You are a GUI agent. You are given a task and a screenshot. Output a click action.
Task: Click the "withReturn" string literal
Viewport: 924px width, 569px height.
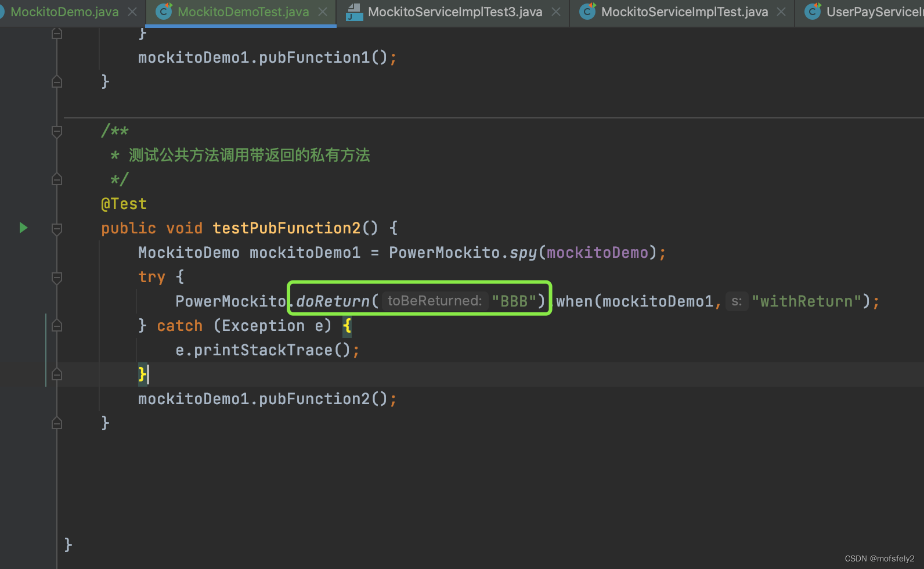click(807, 301)
